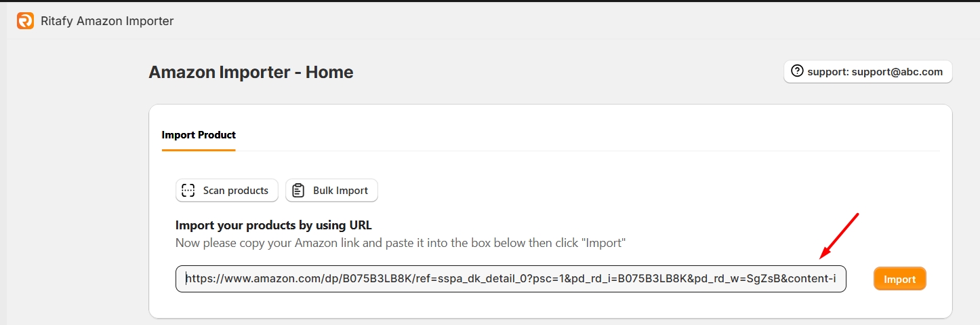Click the orange underline beneath Import Product
This screenshot has width=980, height=325.
[x=199, y=150]
